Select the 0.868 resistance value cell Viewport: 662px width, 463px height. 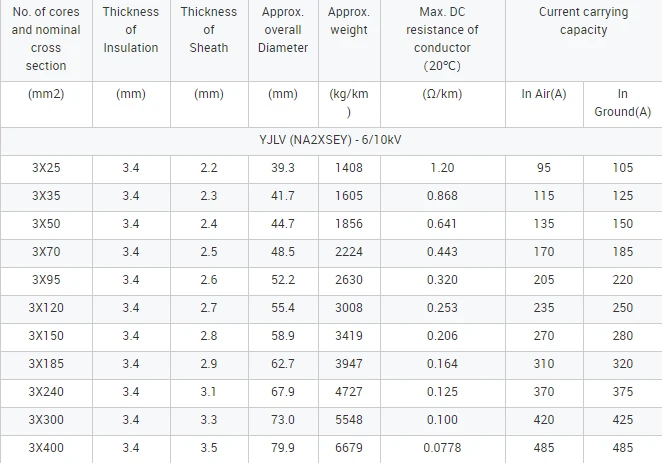(x=442, y=196)
